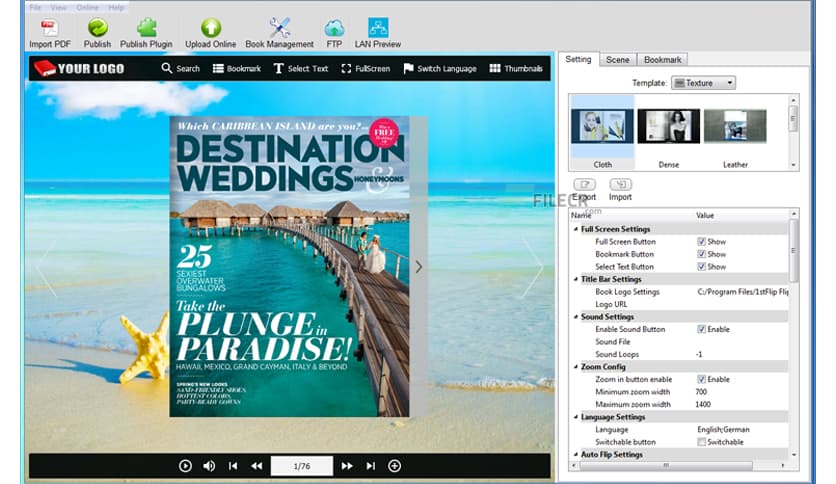
Task: Toggle Select Text Button Show checkbox
Action: (701, 267)
